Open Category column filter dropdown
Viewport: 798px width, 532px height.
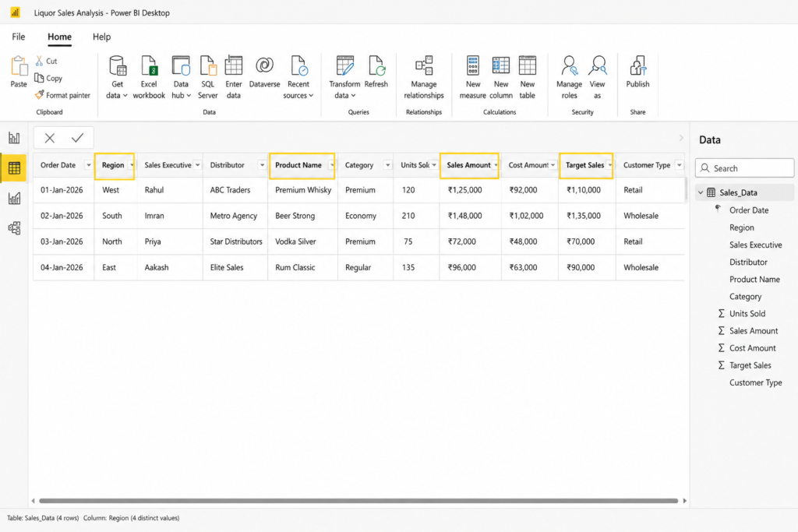pyautogui.click(x=387, y=165)
